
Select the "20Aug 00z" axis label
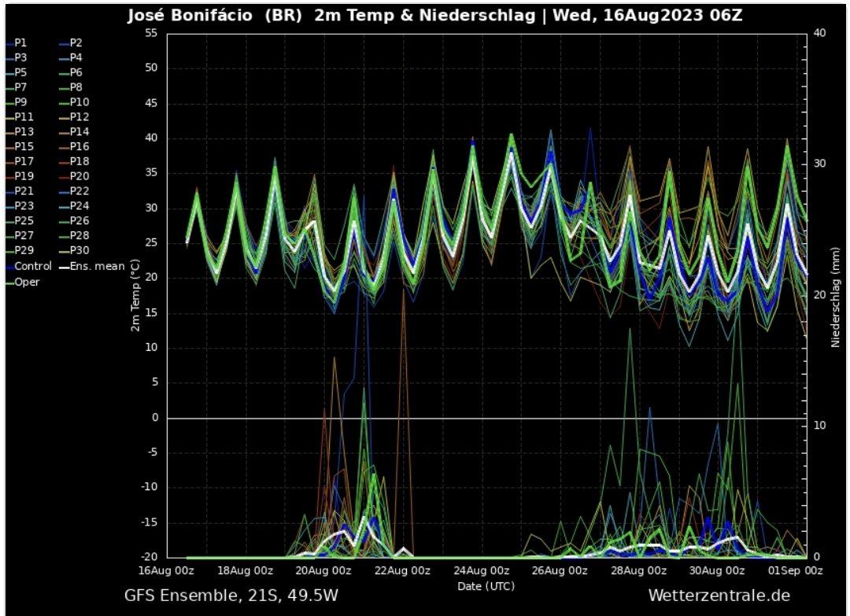[x=323, y=570]
